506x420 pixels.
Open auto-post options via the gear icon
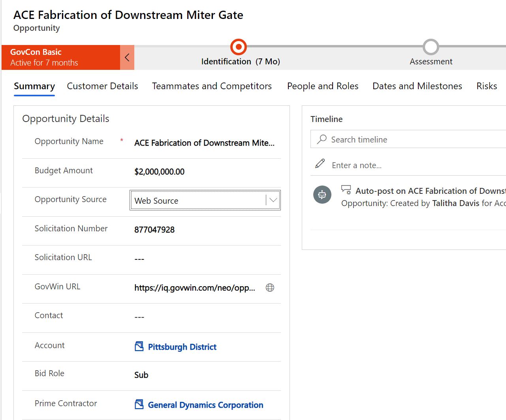(x=346, y=190)
